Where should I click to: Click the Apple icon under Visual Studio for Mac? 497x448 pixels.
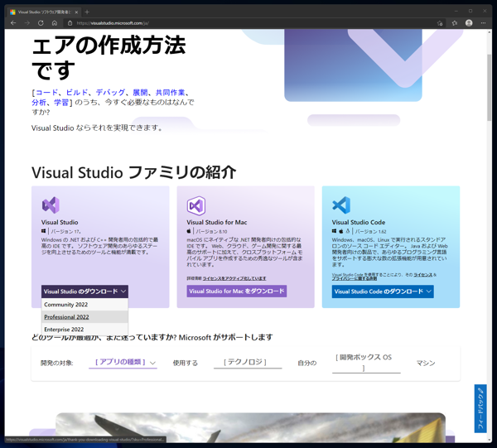[x=189, y=231]
